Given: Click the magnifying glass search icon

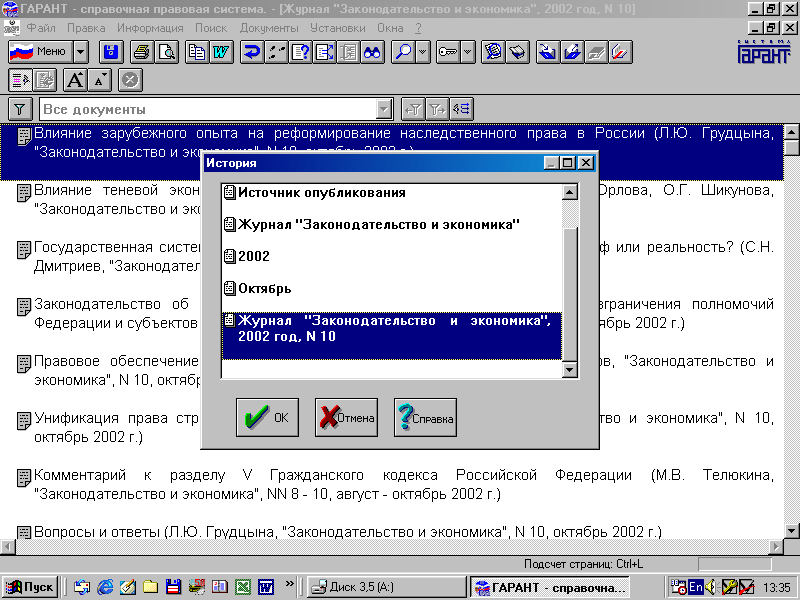Looking at the screenshot, I should pos(404,52).
